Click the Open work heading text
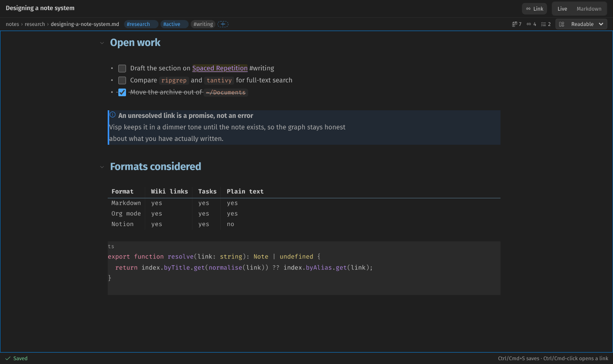 click(x=135, y=43)
